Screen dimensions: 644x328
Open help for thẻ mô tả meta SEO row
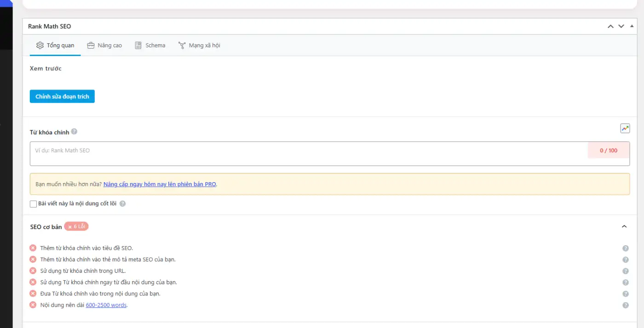(626, 259)
